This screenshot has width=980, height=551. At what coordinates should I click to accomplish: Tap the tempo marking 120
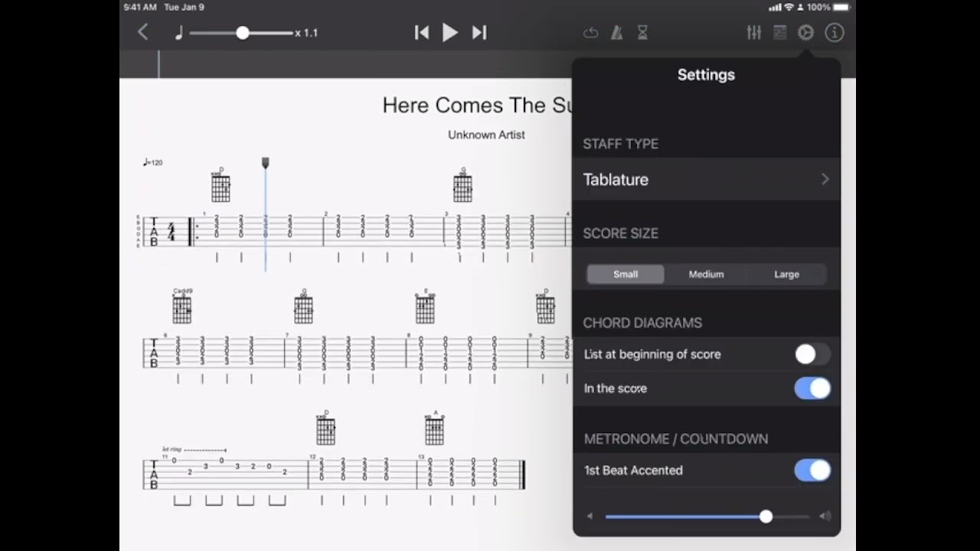pyautogui.click(x=152, y=162)
